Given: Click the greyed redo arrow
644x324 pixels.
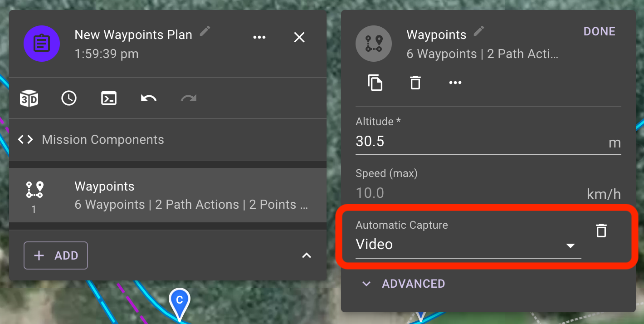Looking at the screenshot, I should coord(189,98).
